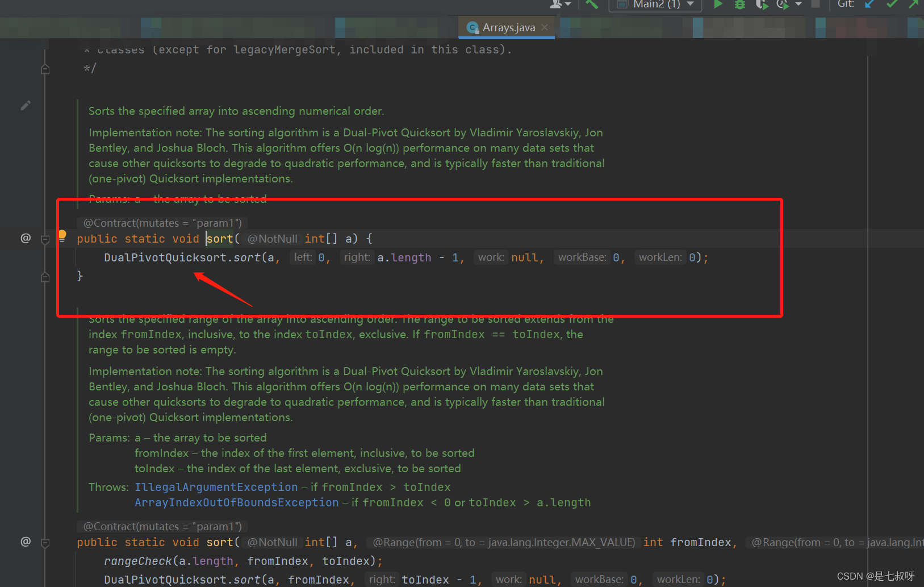The image size is (924, 587).
Task: Click 'legacyMergeSort' in the top comment
Action: pyautogui.click(x=285, y=49)
